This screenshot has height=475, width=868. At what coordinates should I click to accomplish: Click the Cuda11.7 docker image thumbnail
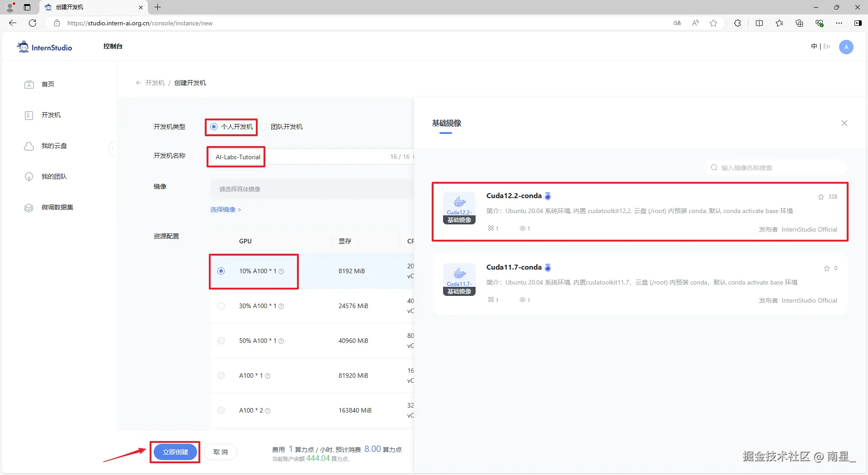coord(459,280)
